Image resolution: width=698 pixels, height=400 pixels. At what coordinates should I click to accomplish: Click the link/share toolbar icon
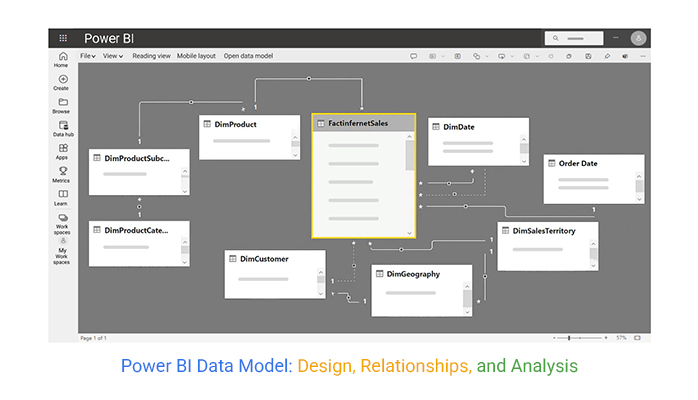476,56
